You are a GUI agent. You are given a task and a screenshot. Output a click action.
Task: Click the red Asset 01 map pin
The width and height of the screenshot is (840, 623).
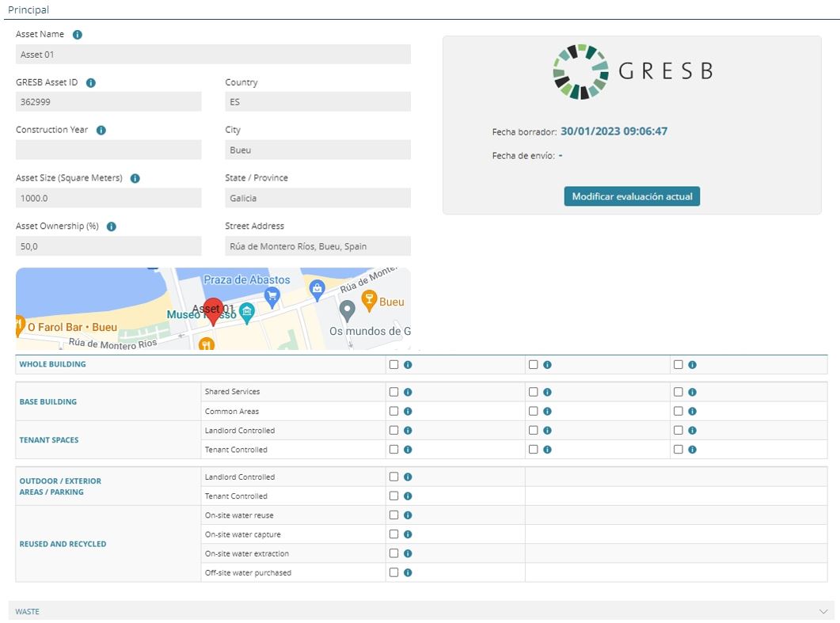[x=214, y=312]
